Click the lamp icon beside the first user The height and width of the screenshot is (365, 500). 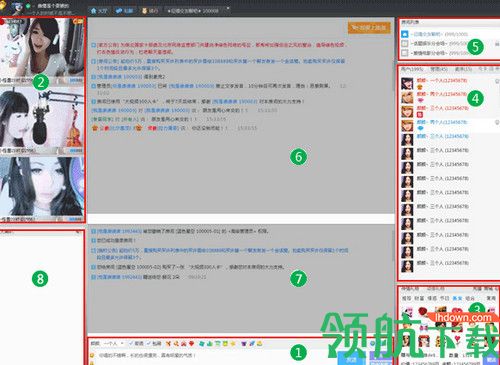497,81
